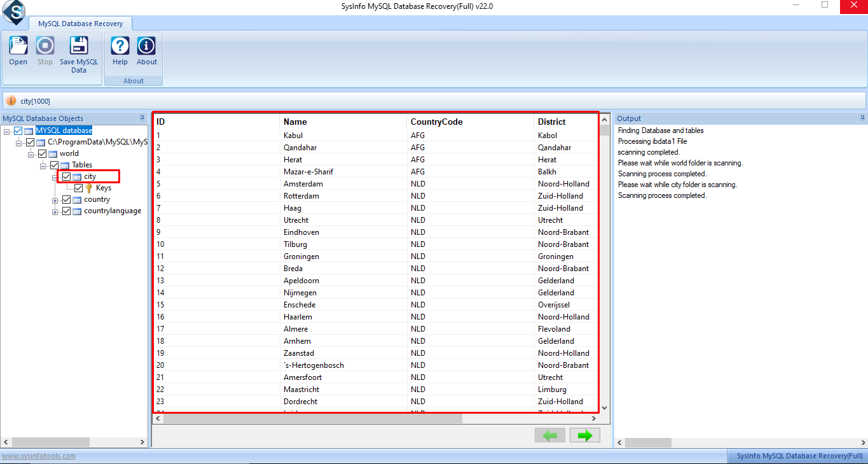Click the green next page arrow
Screen dimensions: 868x464
point(585,435)
